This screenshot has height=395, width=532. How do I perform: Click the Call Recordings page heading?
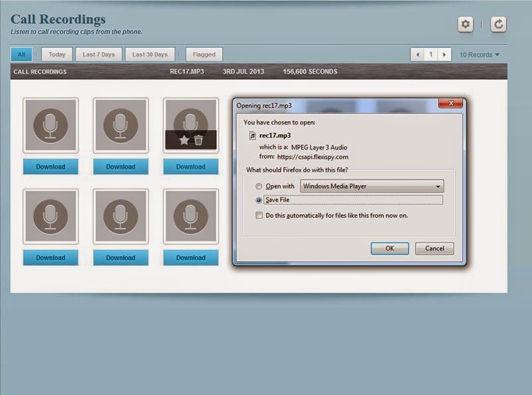58,19
